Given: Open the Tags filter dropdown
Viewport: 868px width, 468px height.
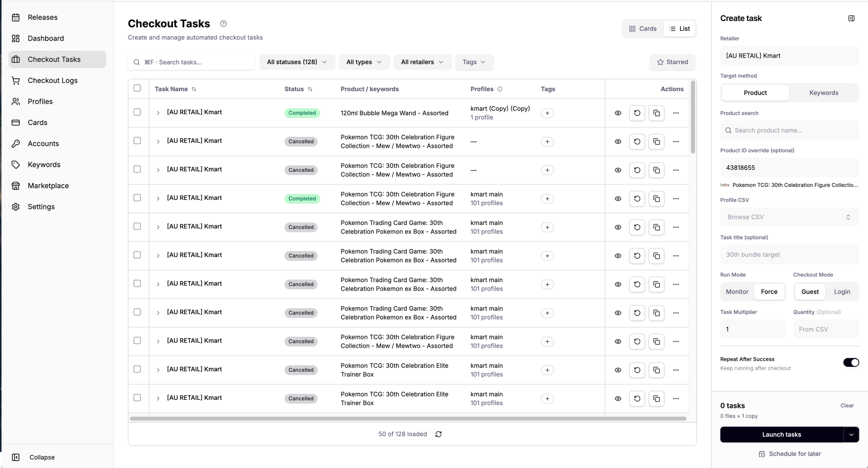Looking at the screenshot, I should point(474,62).
